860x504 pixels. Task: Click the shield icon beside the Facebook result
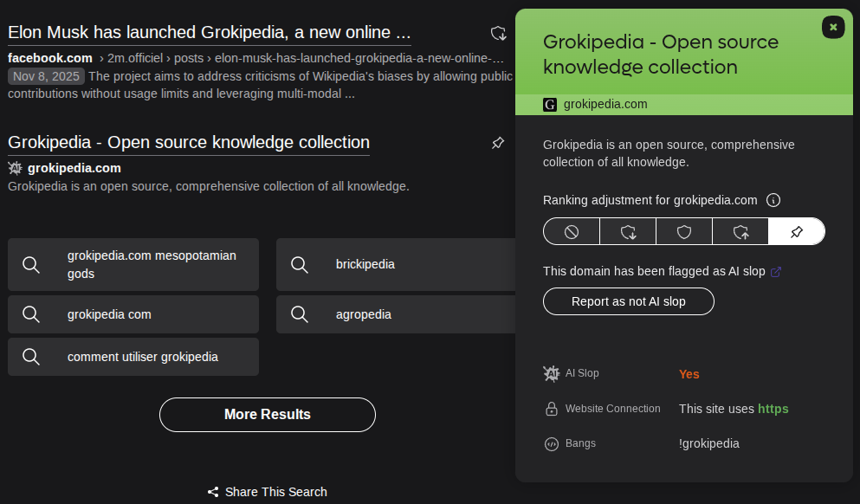tap(498, 34)
